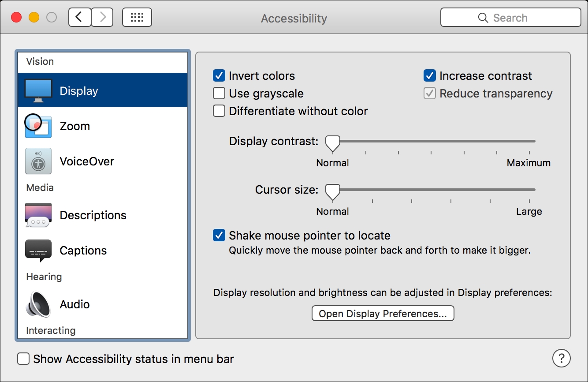
Task: Enable Differentiate without color
Action: [x=219, y=111]
